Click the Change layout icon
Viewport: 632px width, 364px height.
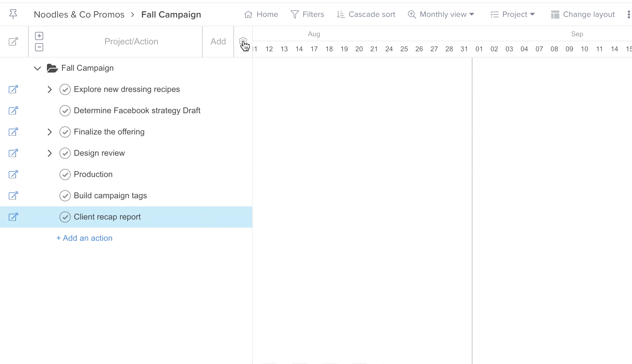coord(583,14)
